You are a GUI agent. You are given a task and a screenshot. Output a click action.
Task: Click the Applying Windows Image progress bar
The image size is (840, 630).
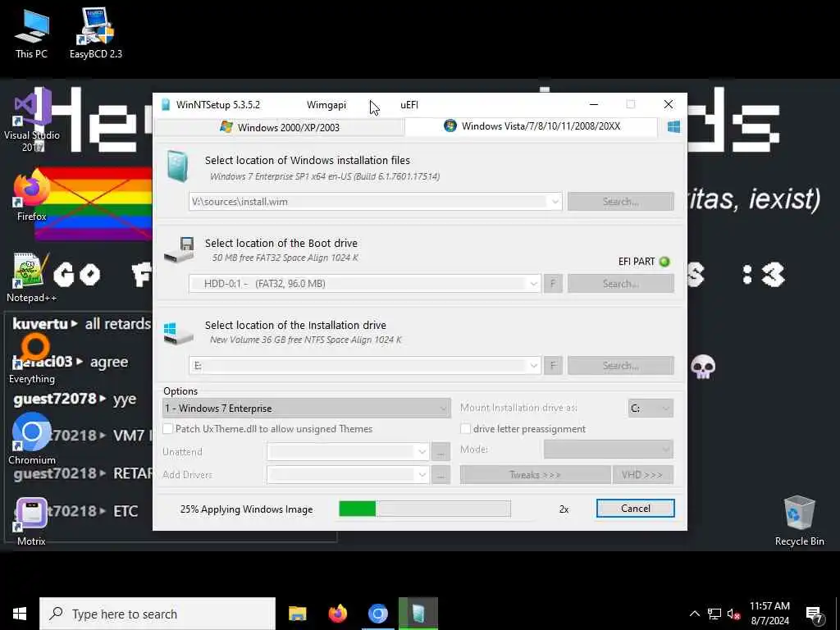click(x=425, y=509)
